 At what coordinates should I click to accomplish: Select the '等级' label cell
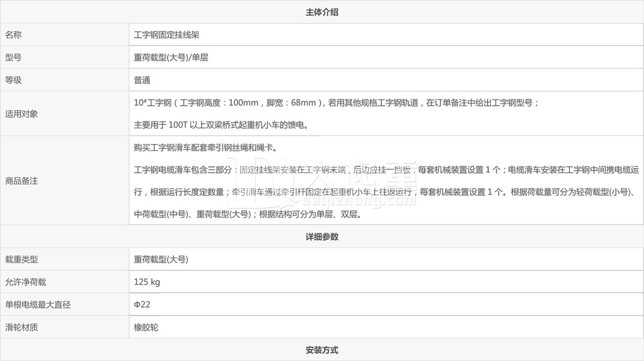click(65, 80)
